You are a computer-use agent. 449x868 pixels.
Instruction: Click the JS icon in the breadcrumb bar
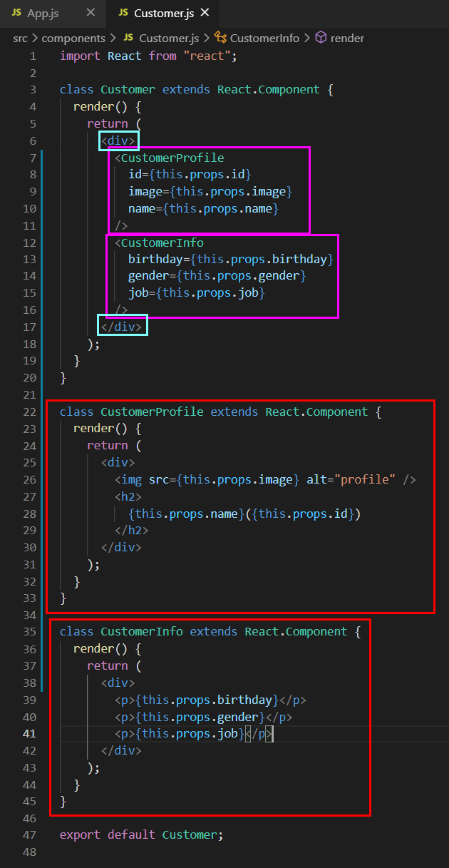click(128, 38)
